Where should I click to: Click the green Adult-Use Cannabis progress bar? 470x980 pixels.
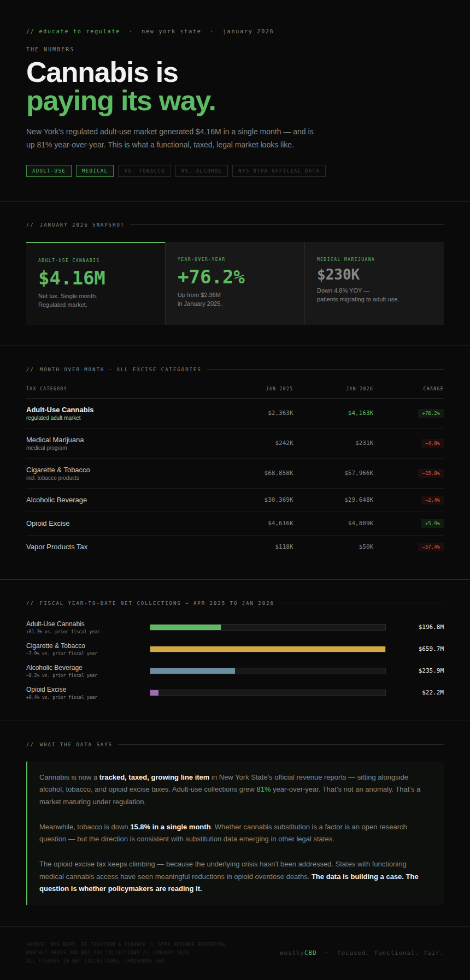click(x=185, y=627)
